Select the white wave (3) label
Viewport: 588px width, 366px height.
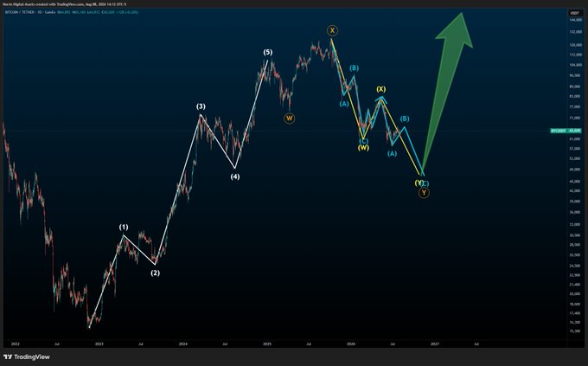tap(201, 106)
